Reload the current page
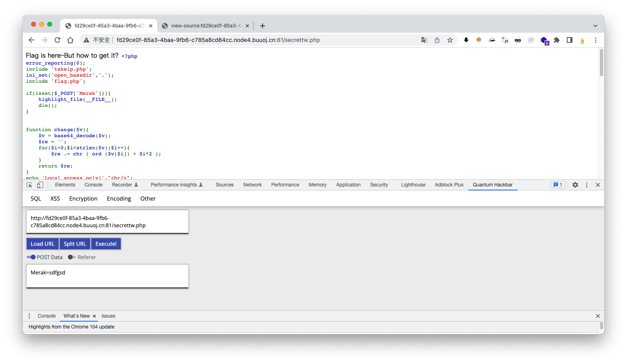This screenshot has height=364, width=627. 57,40
